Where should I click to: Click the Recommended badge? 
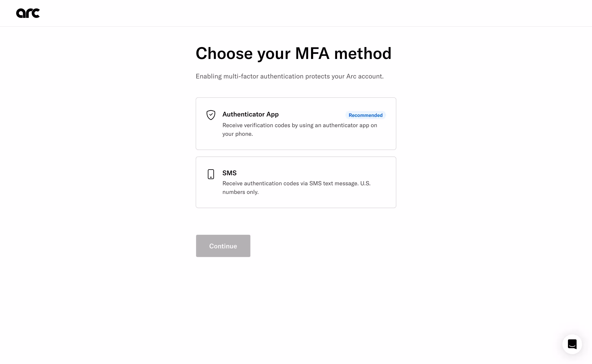point(365,115)
